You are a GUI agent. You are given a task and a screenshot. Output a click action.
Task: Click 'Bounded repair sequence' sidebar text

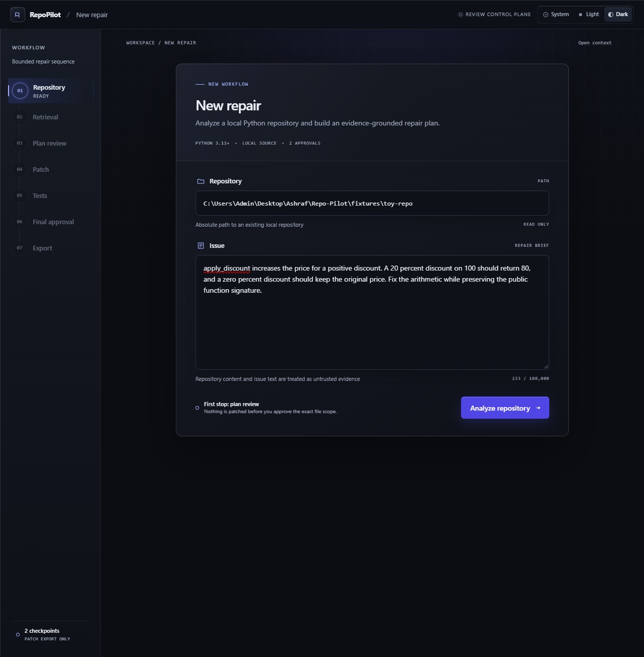(x=43, y=61)
